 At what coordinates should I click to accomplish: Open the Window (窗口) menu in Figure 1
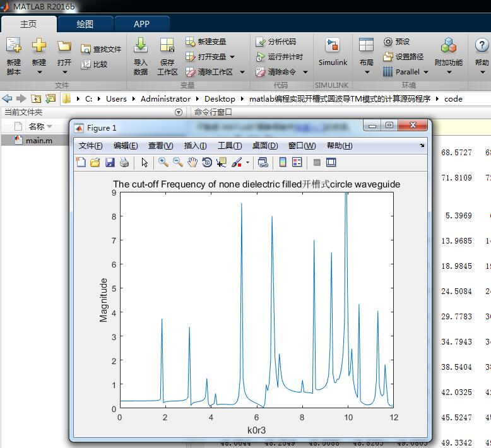tap(302, 146)
